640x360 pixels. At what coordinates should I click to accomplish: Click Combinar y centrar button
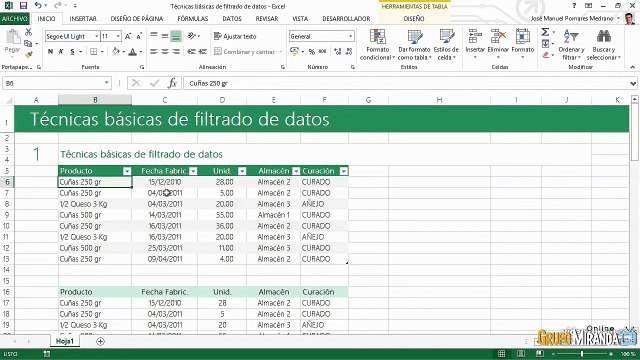pyautogui.click(x=248, y=52)
